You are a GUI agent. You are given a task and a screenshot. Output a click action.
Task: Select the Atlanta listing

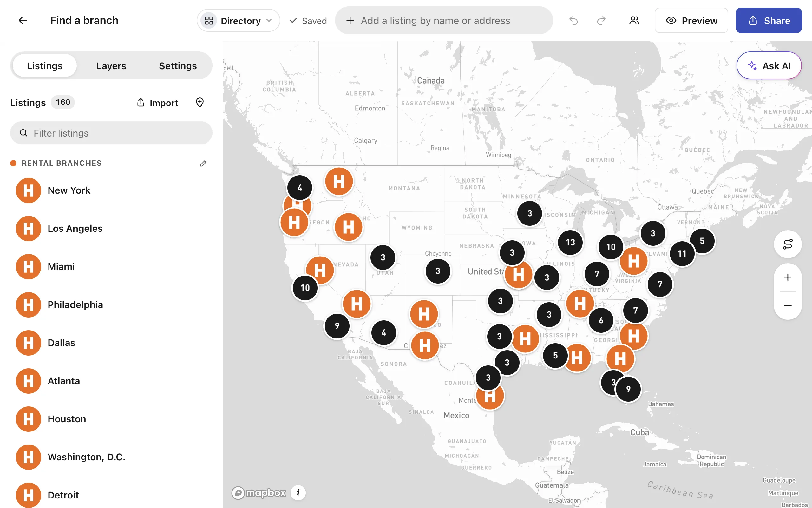(111, 381)
